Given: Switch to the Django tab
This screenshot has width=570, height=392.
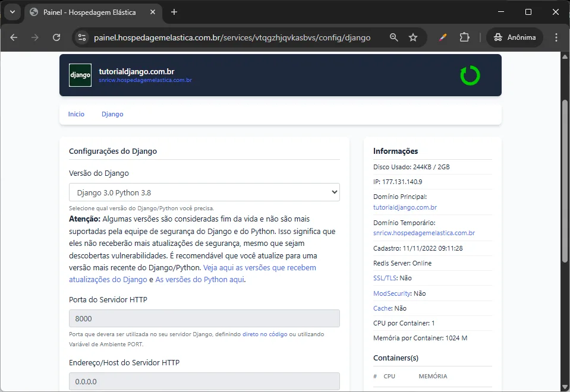Looking at the screenshot, I should coord(112,114).
